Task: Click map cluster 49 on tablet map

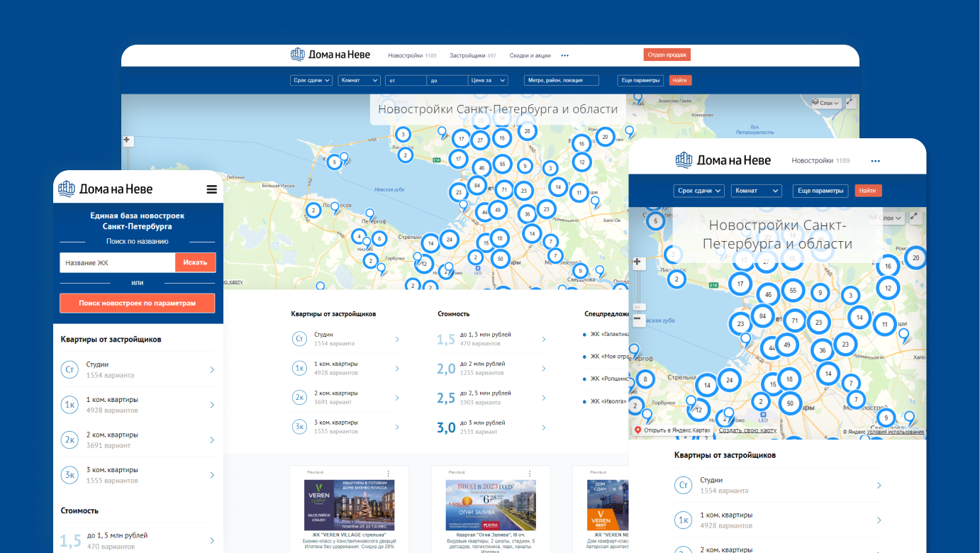Action: [x=787, y=345]
